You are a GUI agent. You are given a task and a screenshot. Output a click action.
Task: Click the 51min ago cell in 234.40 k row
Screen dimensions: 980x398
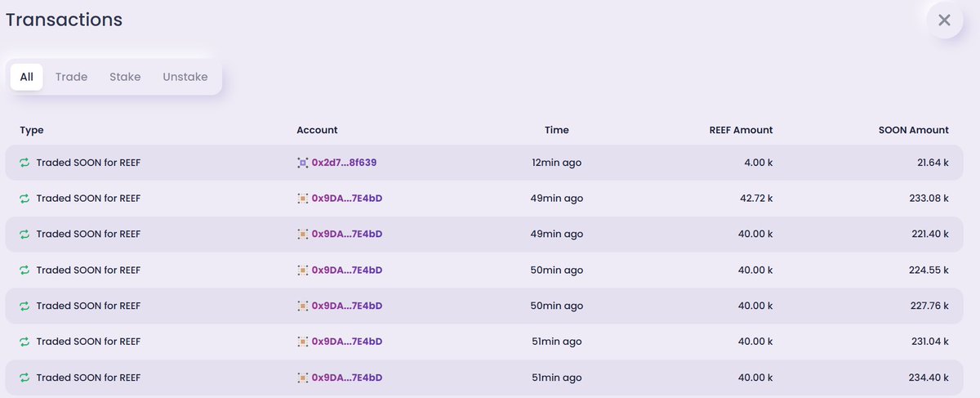(x=557, y=378)
